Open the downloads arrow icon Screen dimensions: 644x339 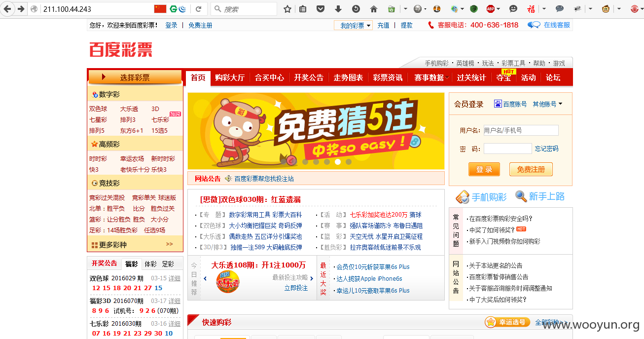[338, 9]
